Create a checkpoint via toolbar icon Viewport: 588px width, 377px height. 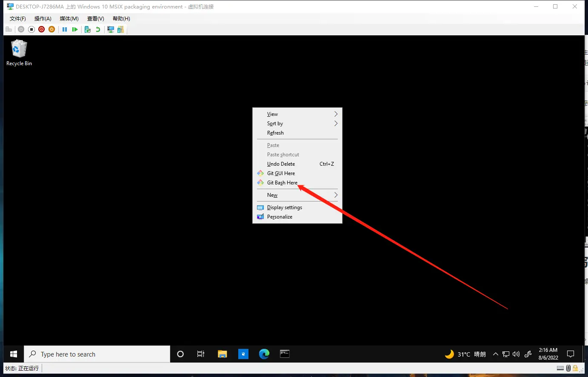[x=88, y=29]
